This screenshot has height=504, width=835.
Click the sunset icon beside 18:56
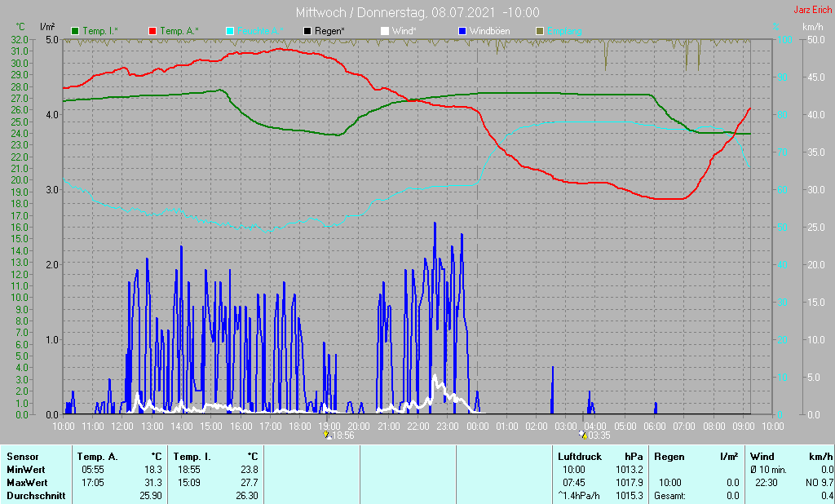328,435
